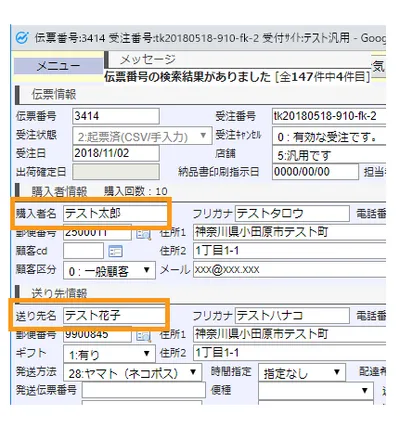Click recipient フリガナ field with テストハナコ

pyautogui.click(x=292, y=315)
